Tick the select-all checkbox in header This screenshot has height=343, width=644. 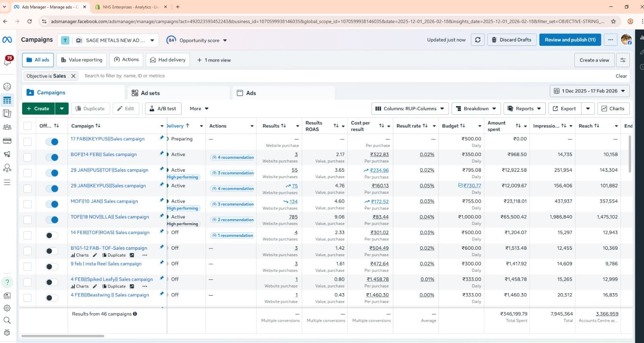[27, 126]
